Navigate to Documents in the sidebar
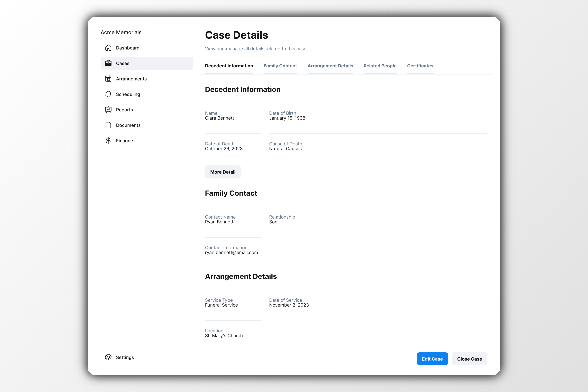The height and width of the screenshot is (392, 588). pyautogui.click(x=147, y=125)
